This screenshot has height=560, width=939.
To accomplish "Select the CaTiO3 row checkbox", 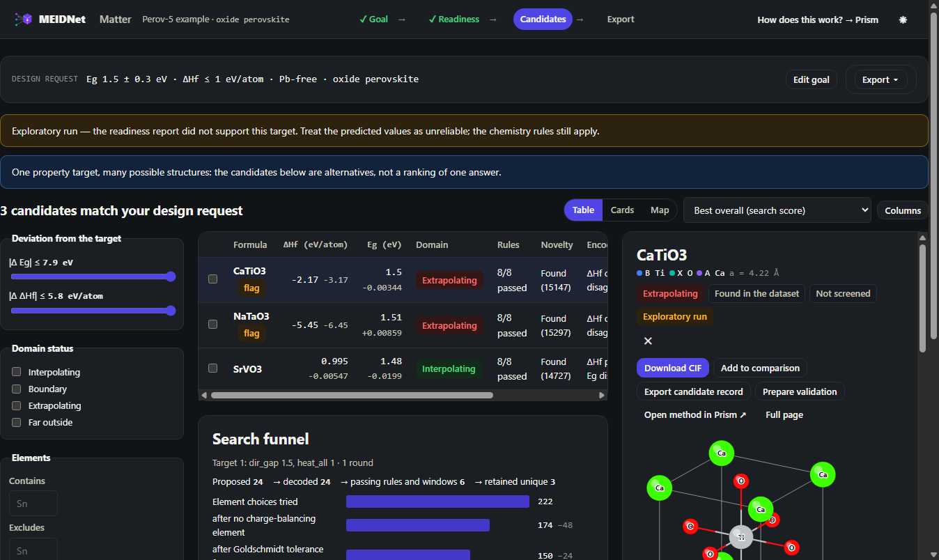I will 213,279.
